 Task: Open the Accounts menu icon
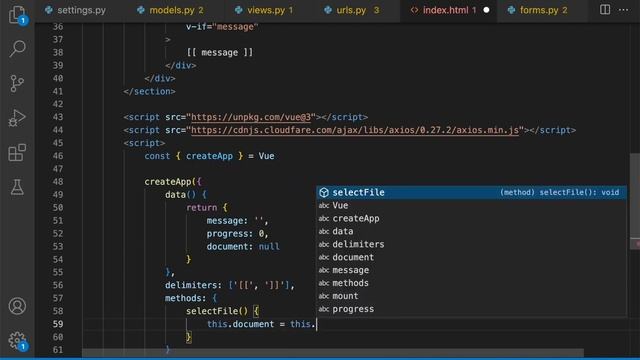[17, 306]
